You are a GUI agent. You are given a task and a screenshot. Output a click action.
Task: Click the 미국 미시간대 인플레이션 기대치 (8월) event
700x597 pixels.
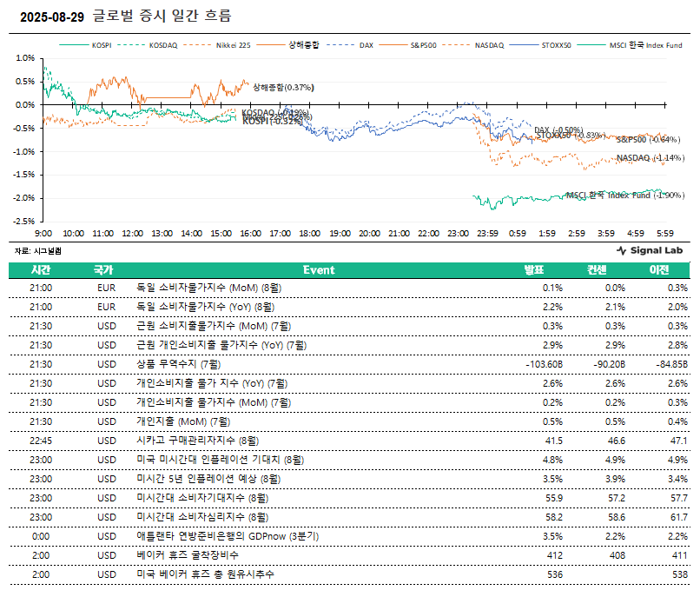click(220, 460)
